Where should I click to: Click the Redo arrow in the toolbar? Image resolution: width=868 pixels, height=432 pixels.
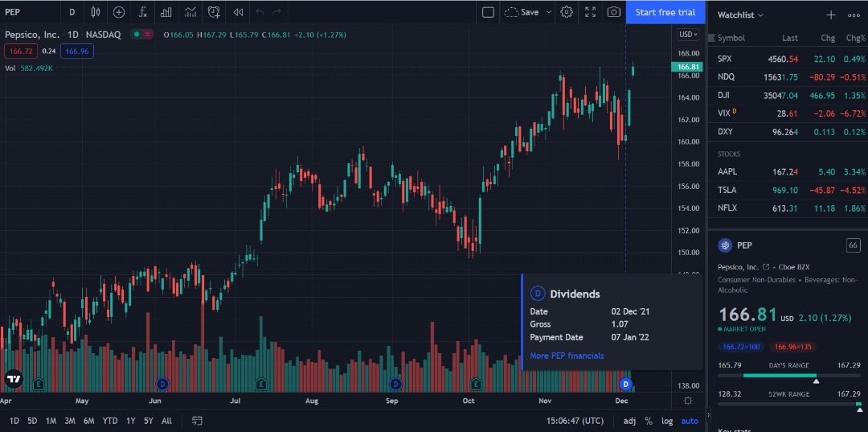point(276,12)
